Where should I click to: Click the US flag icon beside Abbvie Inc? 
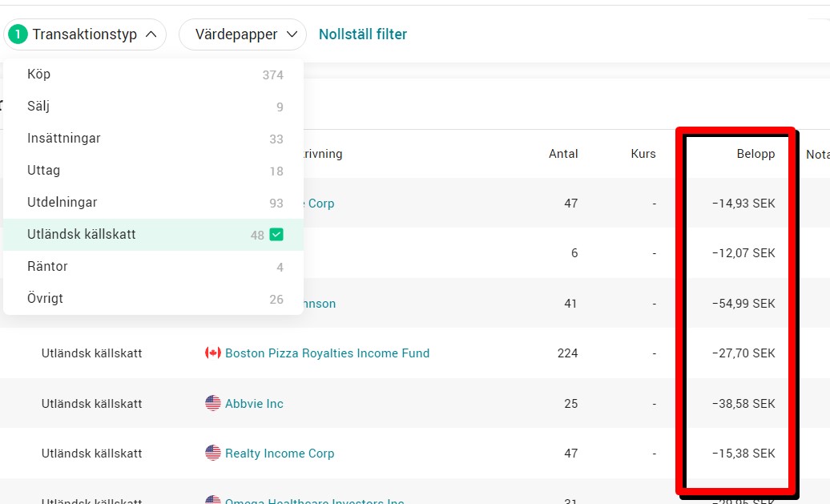(213, 403)
